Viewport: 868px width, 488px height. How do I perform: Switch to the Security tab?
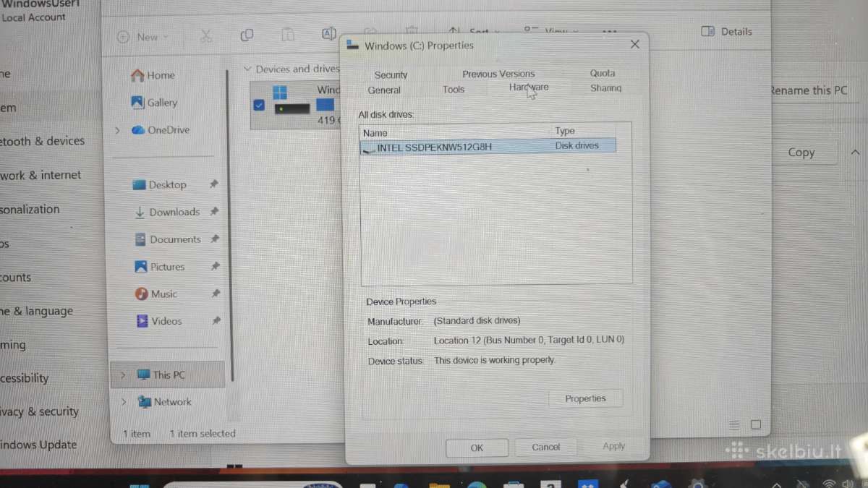(x=391, y=75)
